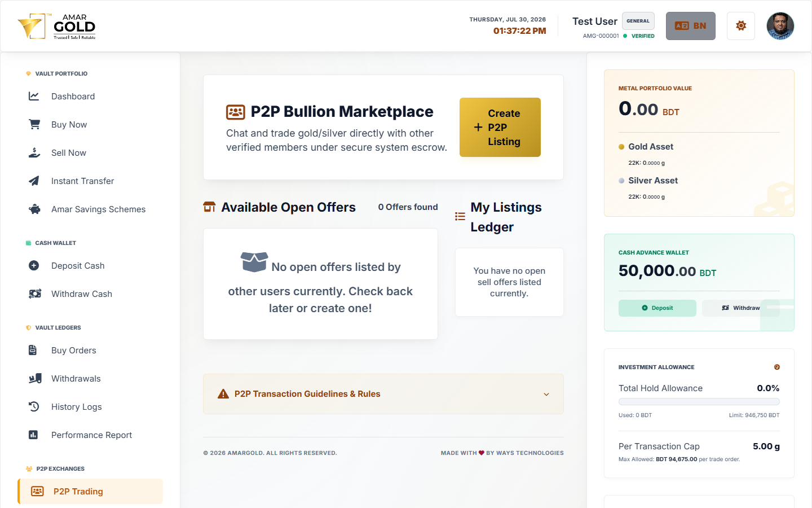Click the Silver Asset label

[x=653, y=181]
